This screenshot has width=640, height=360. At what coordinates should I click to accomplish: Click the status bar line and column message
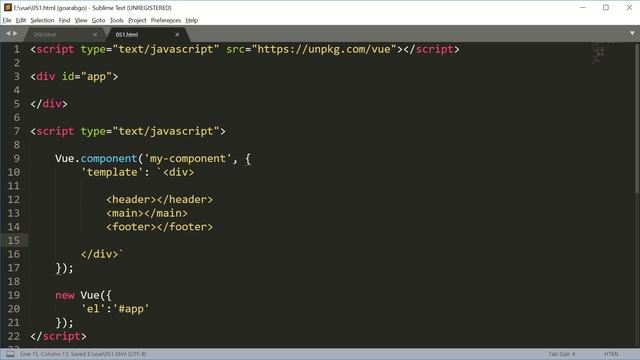point(83,354)
